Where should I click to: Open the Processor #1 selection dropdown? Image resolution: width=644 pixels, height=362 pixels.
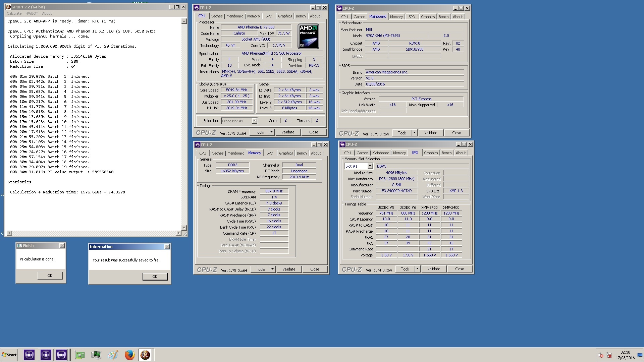tap(254, 121)
